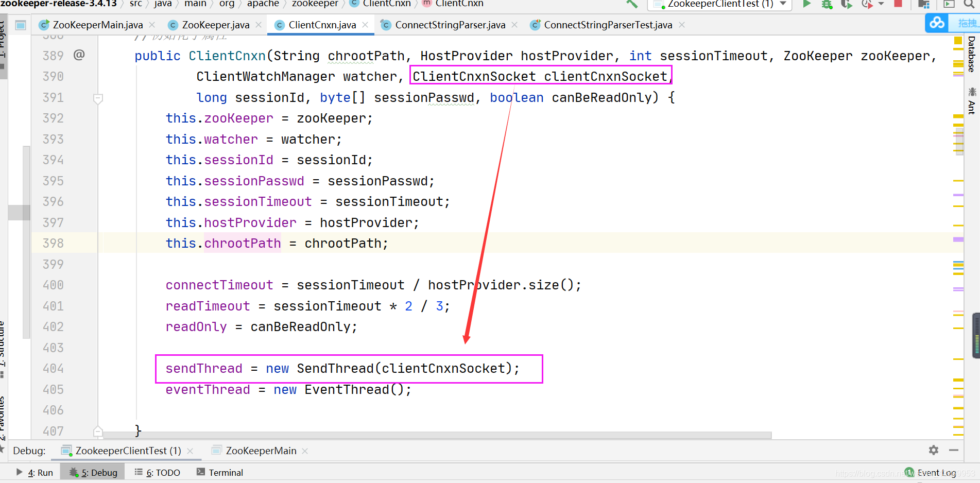The height and width of the screenshot is (483, 980).
Task: Place cursor on line 404 sendThread assignment
Action: (342, 369)
